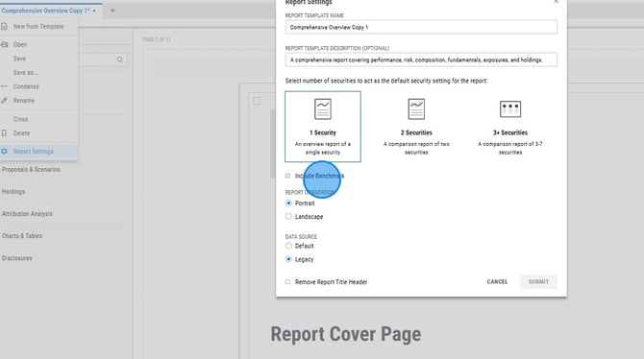Viewport: 644px width, 359px height.
Task: Expand the Attribution Analysis section
Action: (27, 214)
